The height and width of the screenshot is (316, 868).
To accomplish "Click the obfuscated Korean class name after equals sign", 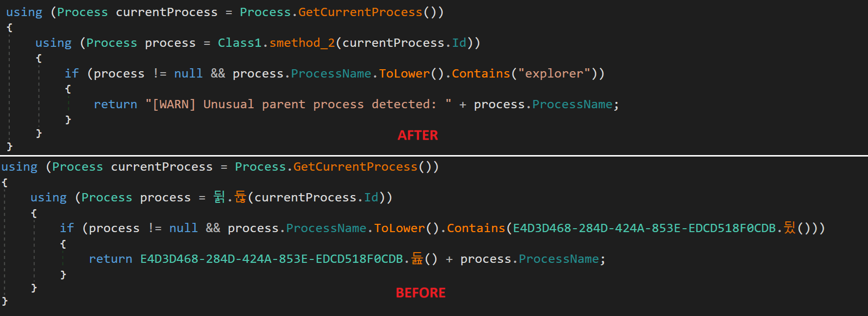I will (219, 197).
